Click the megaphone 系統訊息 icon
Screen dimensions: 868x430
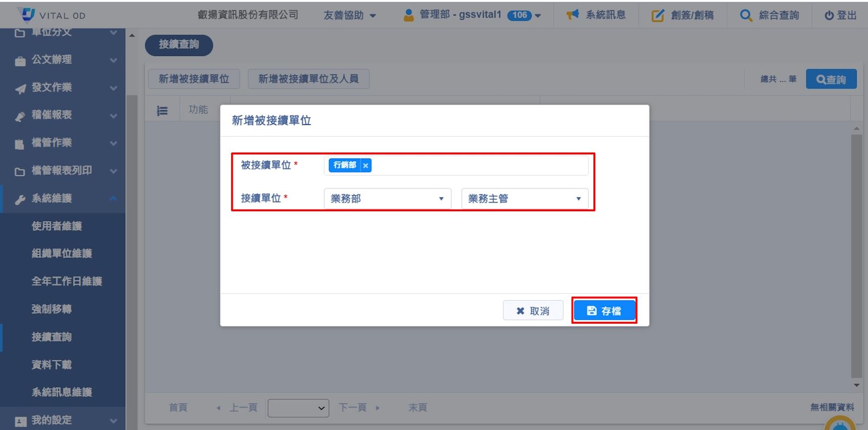coord(572,15)
